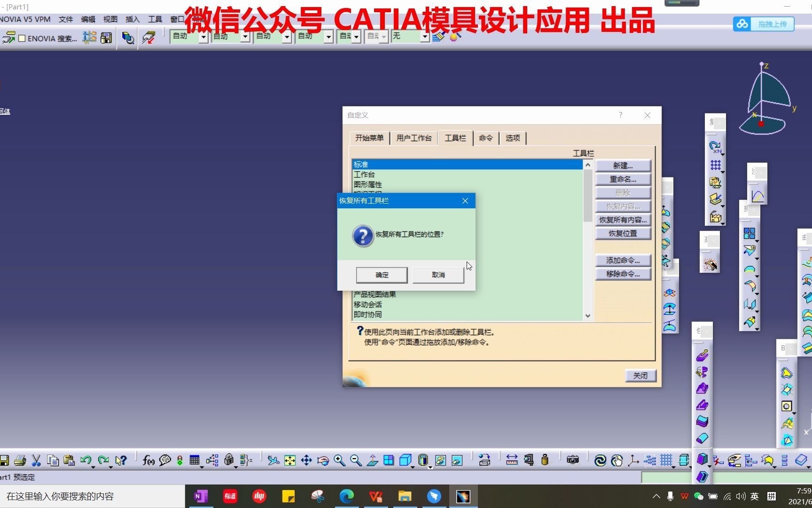The image size is (812, 508).
Task: Click the Measure Inertia weight icon
Action: (x=545, y=460)
